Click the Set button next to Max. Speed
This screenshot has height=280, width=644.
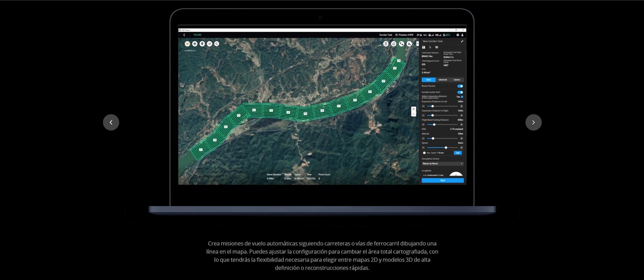coord(458,153)
